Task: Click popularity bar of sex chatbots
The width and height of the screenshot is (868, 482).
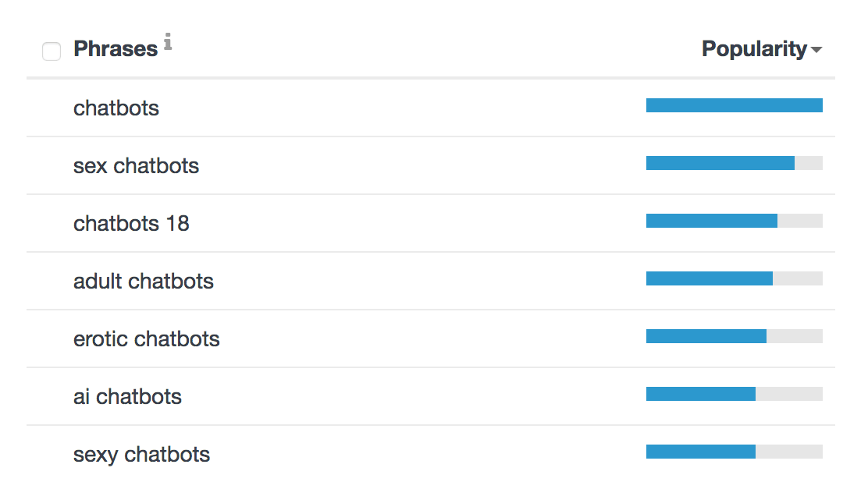Action: (734, 163)
